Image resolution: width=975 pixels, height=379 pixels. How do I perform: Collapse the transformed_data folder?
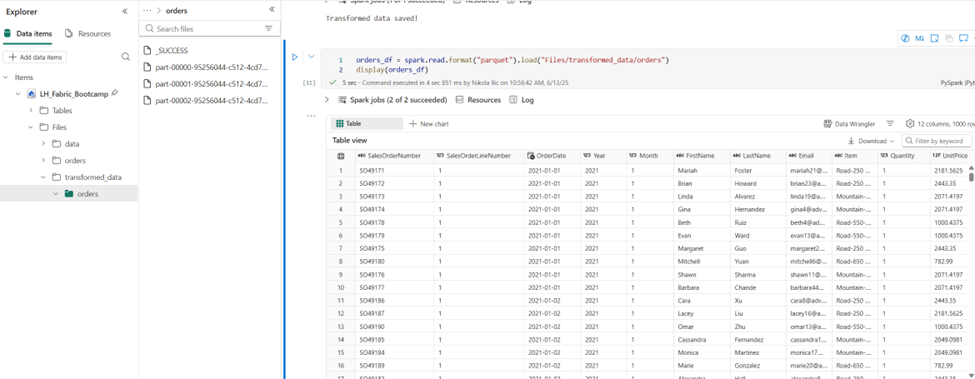pos(44,177)
